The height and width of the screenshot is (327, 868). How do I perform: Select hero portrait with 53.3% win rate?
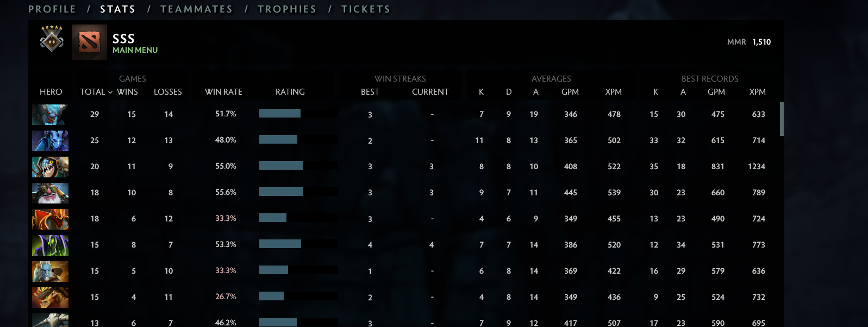pyautogui.click(x=50, y=245)
